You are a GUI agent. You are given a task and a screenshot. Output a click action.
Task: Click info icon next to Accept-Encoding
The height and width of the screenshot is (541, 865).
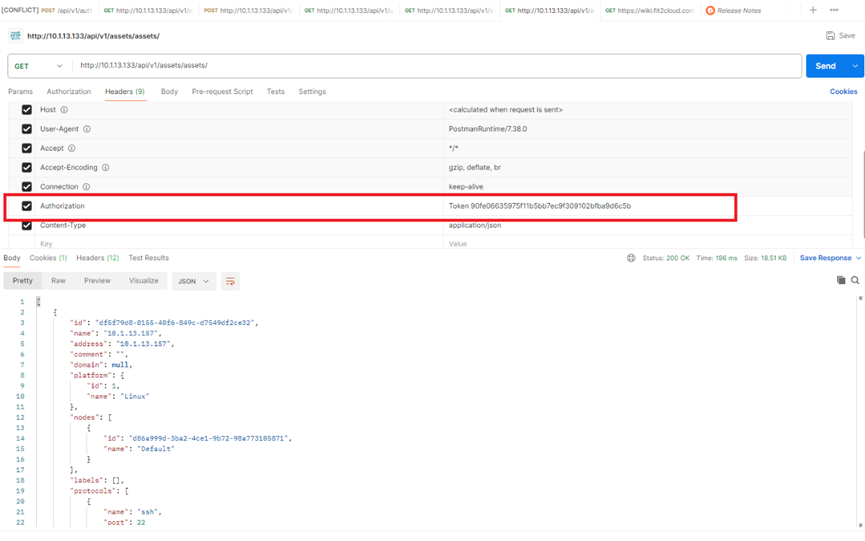[106, 168]
